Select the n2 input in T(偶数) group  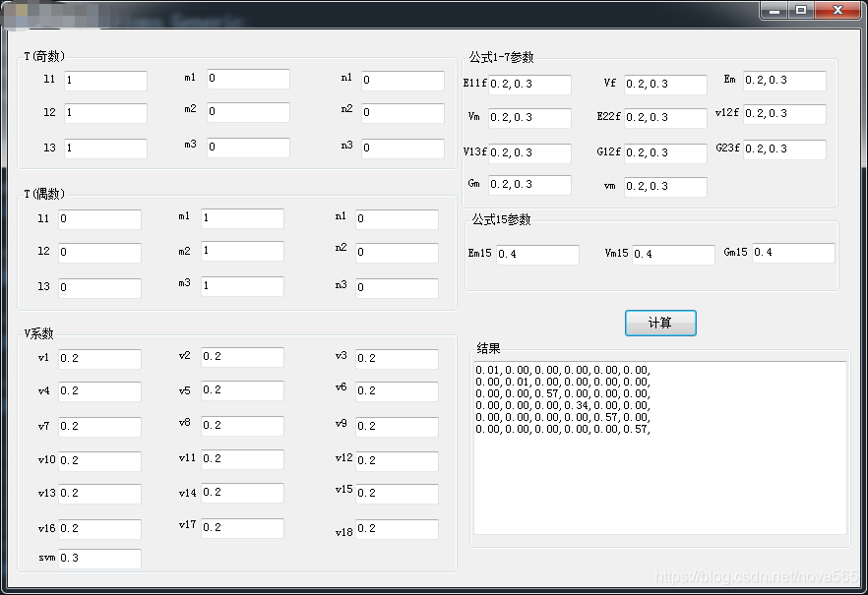397,253
